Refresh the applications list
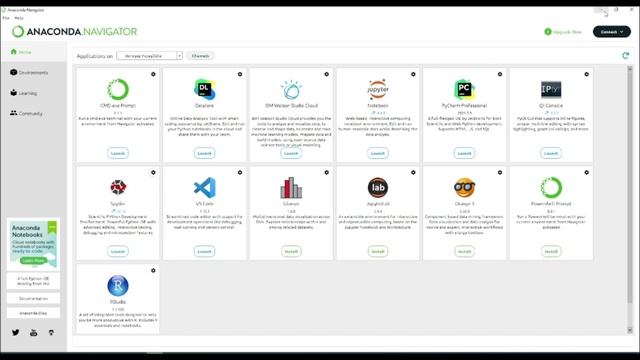This screenshot has width=640, height=360. 625,56
